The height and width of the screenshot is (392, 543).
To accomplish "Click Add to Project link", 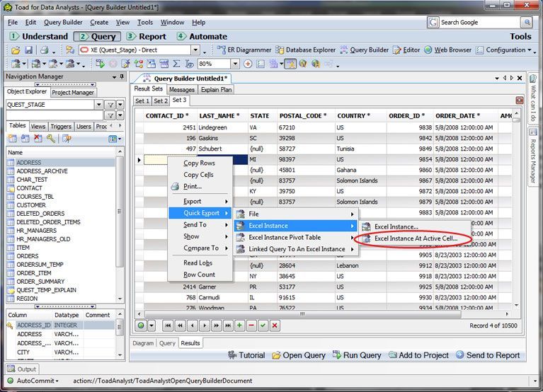I will click(418, 355).
